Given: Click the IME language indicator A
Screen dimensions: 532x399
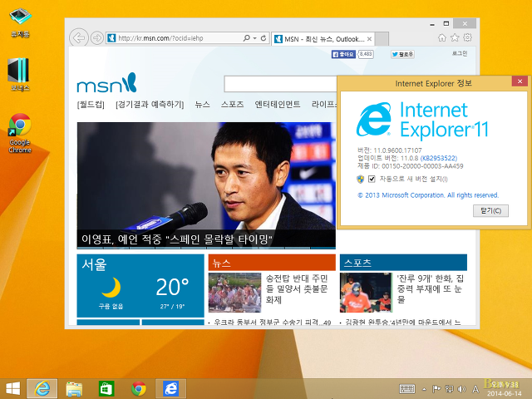Looking at the screenshot, I should (475, 389).
